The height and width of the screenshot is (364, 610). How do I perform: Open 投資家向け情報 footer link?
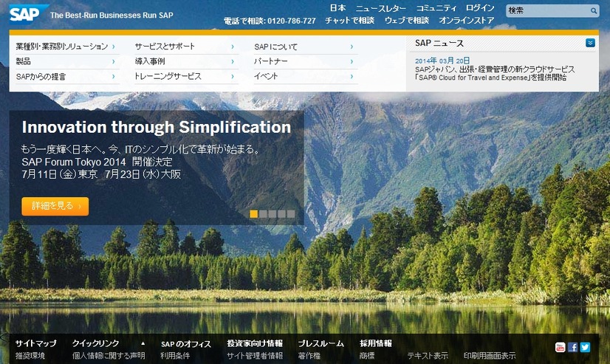pos(255,343)
